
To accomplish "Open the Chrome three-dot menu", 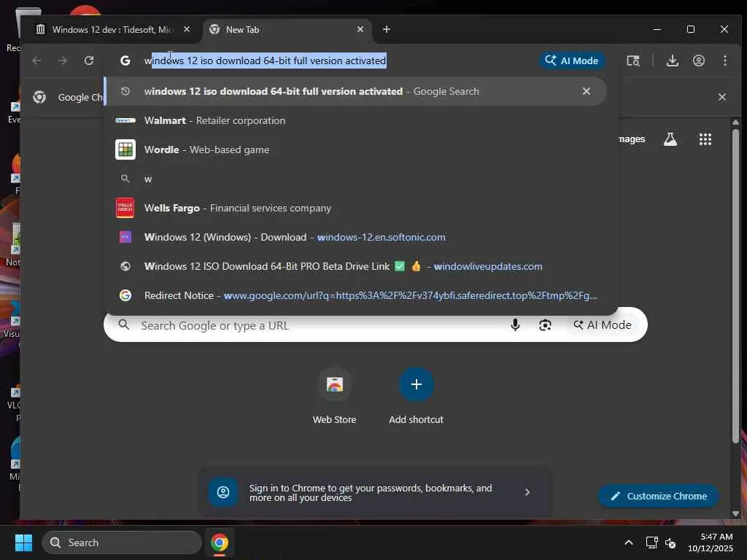I will pyautogui.click(x=724, y=61).
